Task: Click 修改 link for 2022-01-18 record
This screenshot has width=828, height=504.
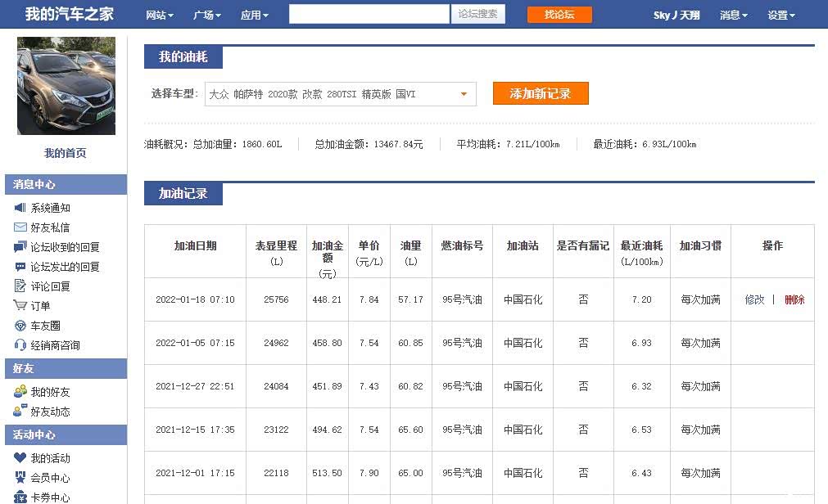Action: click(754, 299)
